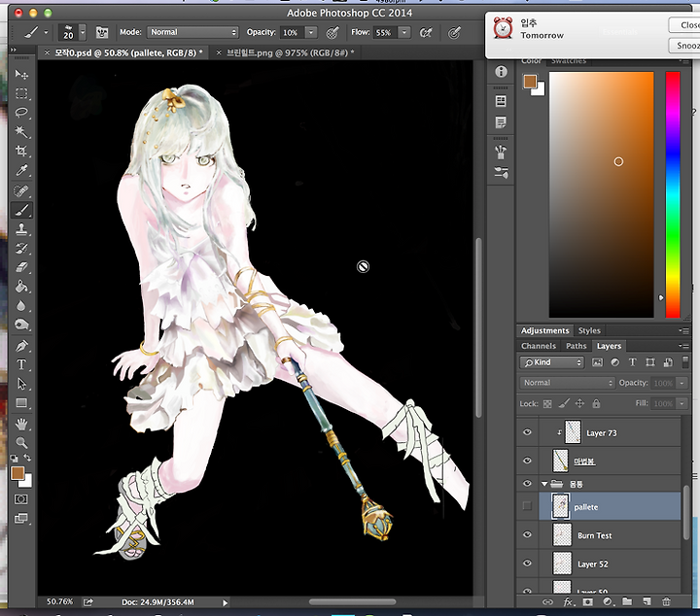Viewport: 700px width, 616px height.
Task: Open layer filter Kind dropdown
Action: tap(552, 362)
